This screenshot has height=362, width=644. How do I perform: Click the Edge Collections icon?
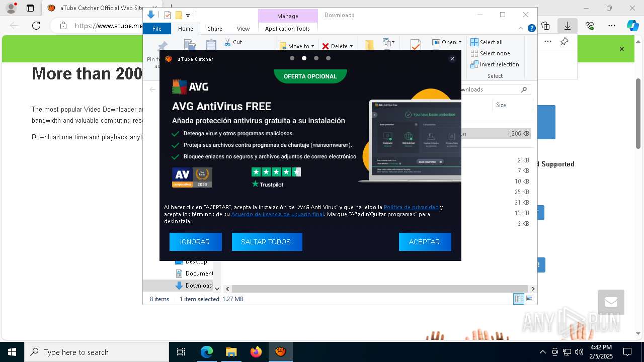(x=545, y=25)
